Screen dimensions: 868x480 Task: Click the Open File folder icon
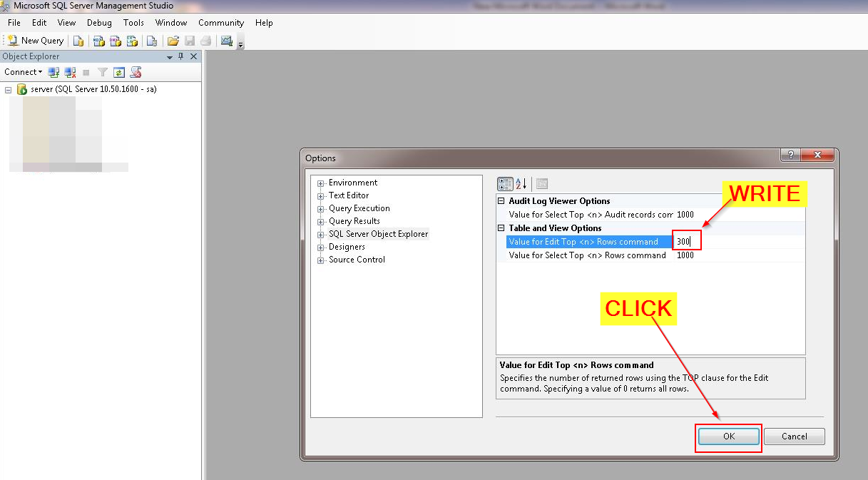[173, 41]
